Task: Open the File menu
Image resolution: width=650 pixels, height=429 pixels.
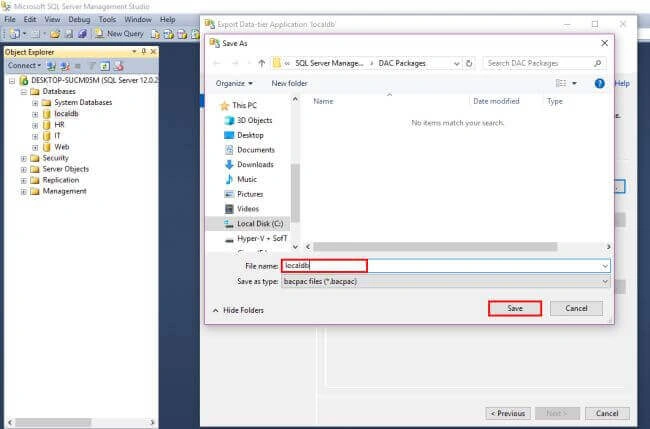Action: [x=10, y=19]
